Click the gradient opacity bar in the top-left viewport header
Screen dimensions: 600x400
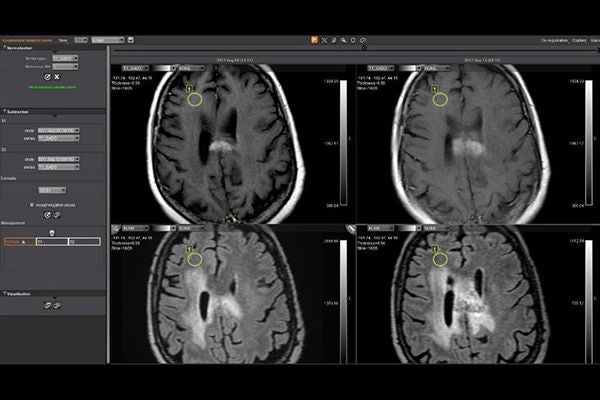pyautogui.click(x=163, y=68)
